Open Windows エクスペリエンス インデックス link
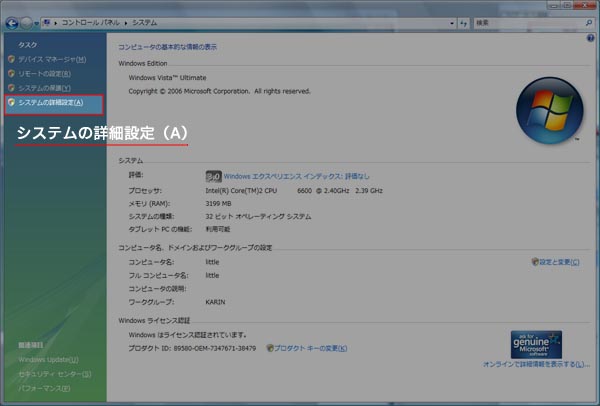Image resolution: width=600 pixels, height=406 pixels. coord(297,176)
